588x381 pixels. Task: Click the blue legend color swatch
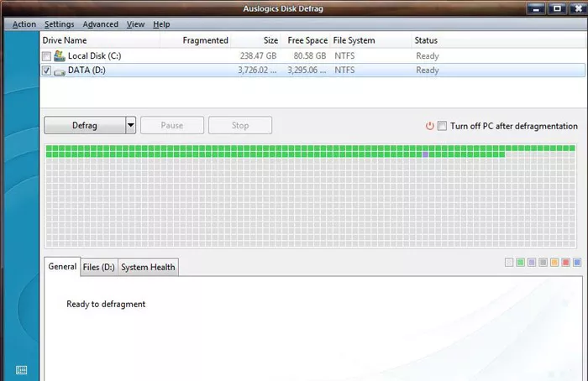click(x=577, y=262)
